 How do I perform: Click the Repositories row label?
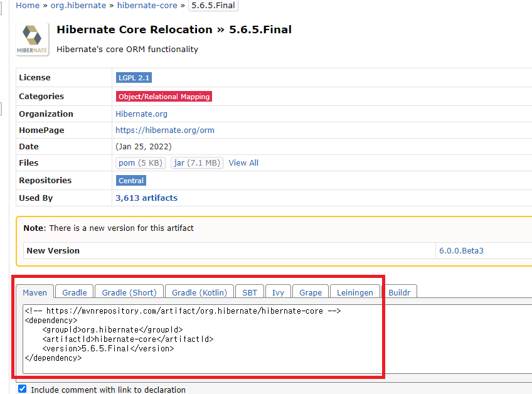[45, 180]
